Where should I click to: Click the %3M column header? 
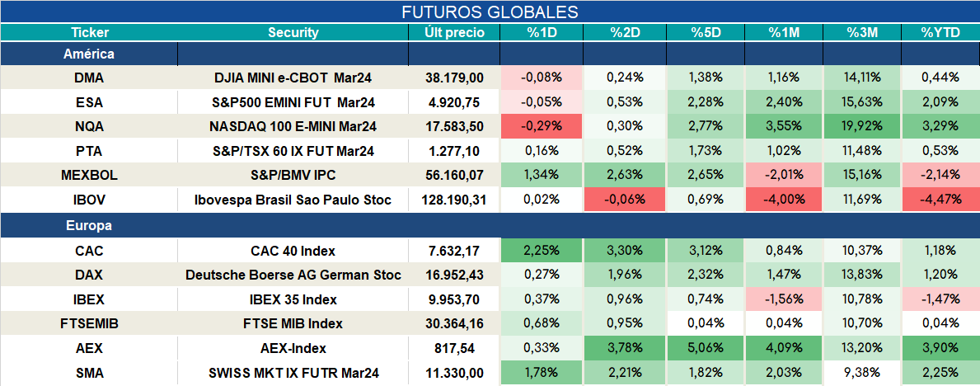point(862,33)
